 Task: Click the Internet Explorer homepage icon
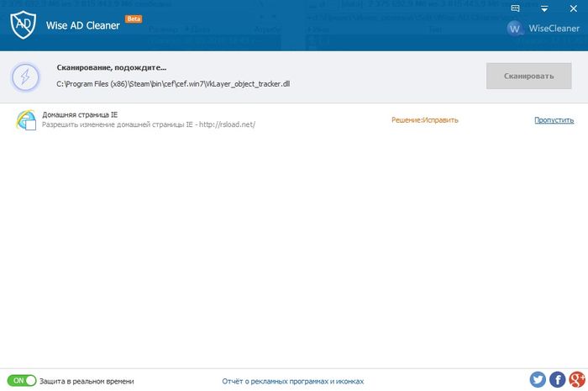(26, 119)
